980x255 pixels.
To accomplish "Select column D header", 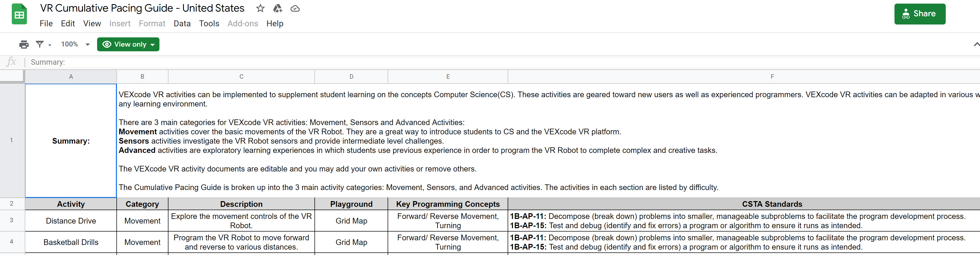I will coord(351,76).
